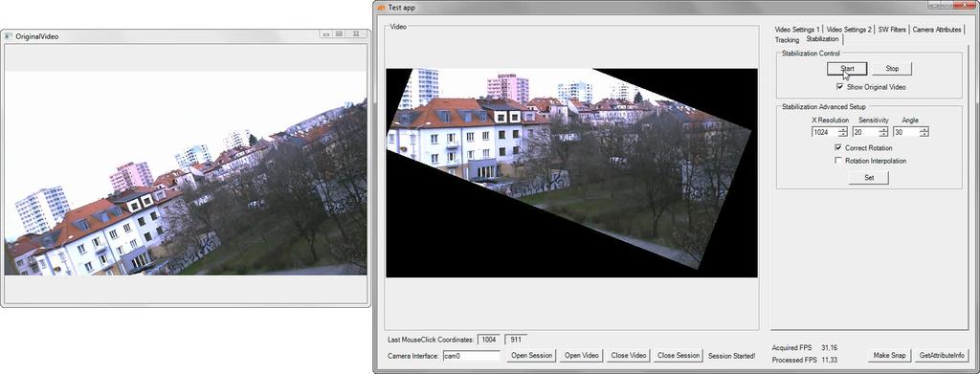
Task: Click the Stabilization Advanced Setup group label
Action: pyautogui.click(x=824, y=107)
